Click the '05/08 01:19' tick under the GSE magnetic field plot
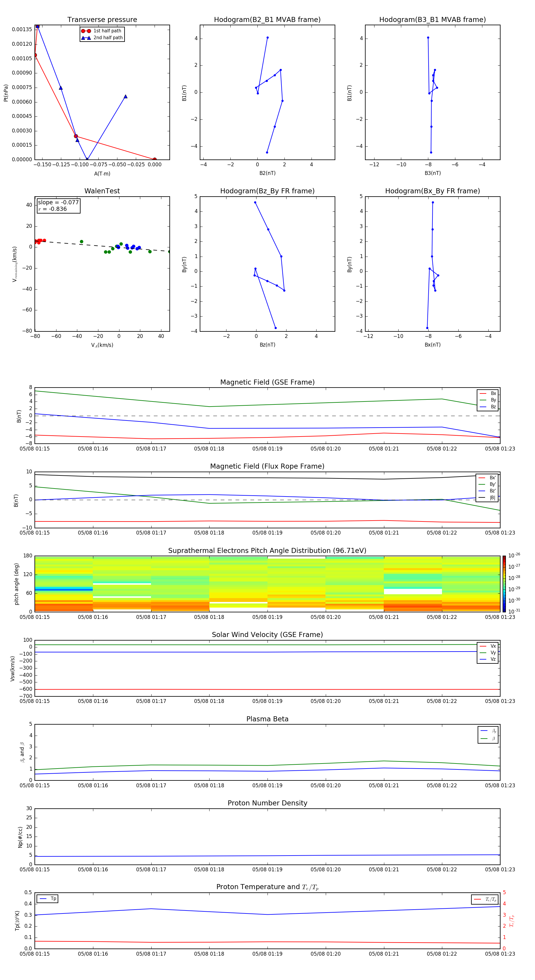 tap(267, 449)
